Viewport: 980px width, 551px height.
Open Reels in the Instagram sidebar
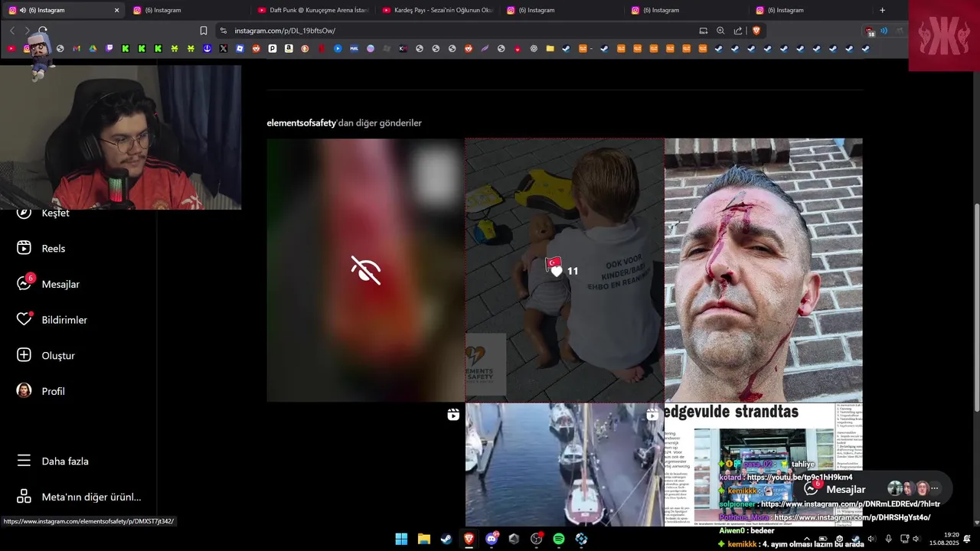42,248
